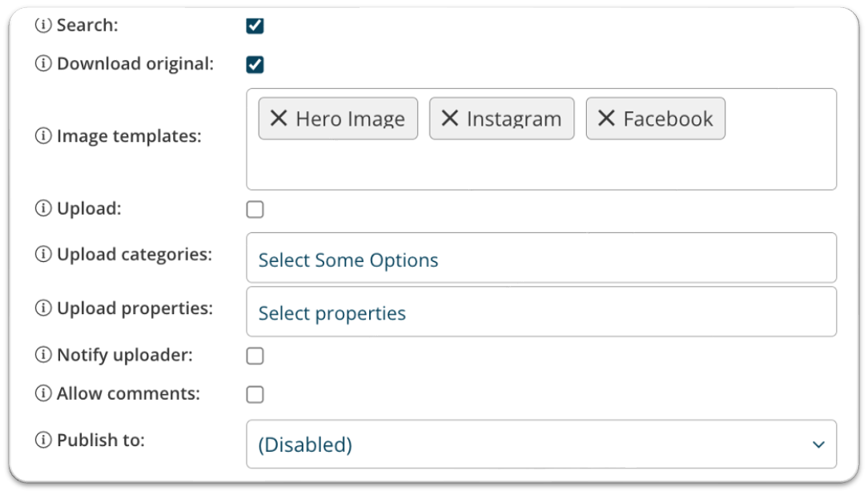868x495 pixels.
Task: Click the info icon beside Image templates
Action: [43, 135]
